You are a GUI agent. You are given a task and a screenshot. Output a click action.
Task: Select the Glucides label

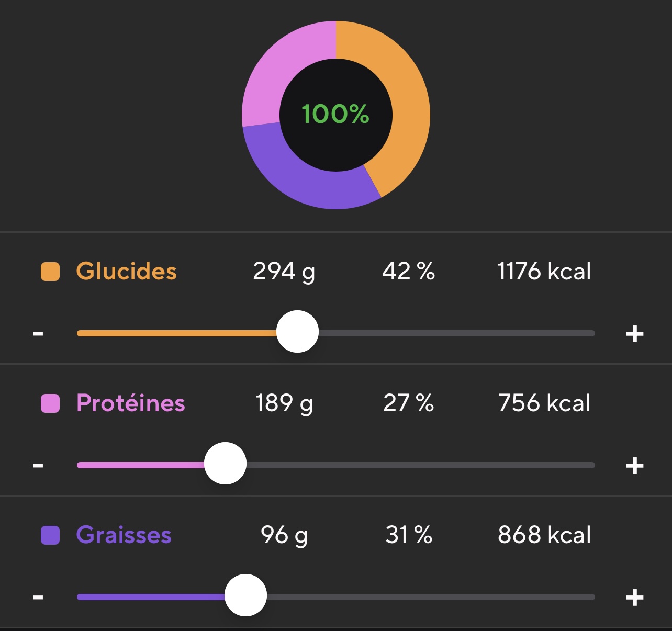[x=126, y=272]
